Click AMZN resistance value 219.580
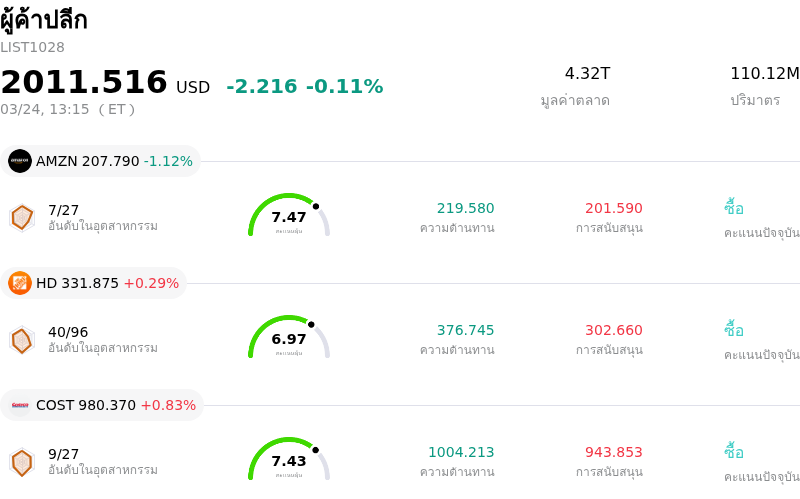Image resolution: width=800 pixels, height=499 pixels. 465,208
